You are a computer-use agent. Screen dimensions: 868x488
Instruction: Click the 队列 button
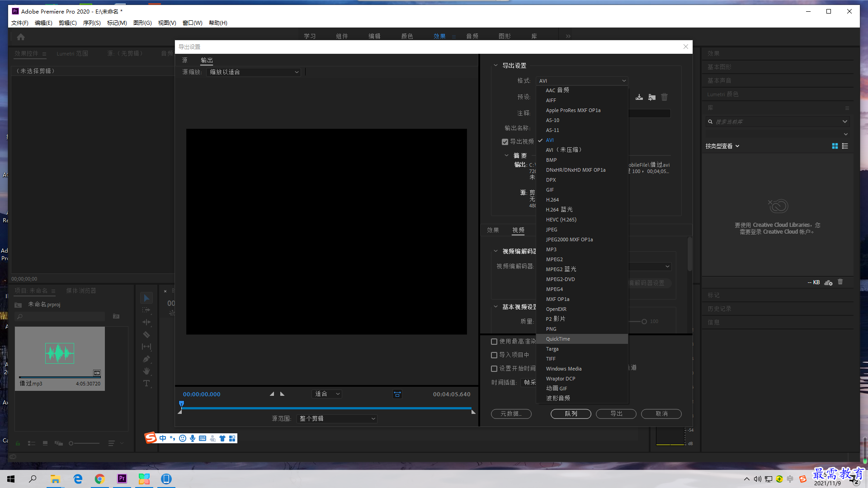pyautogui.click(x=571, y=414)
